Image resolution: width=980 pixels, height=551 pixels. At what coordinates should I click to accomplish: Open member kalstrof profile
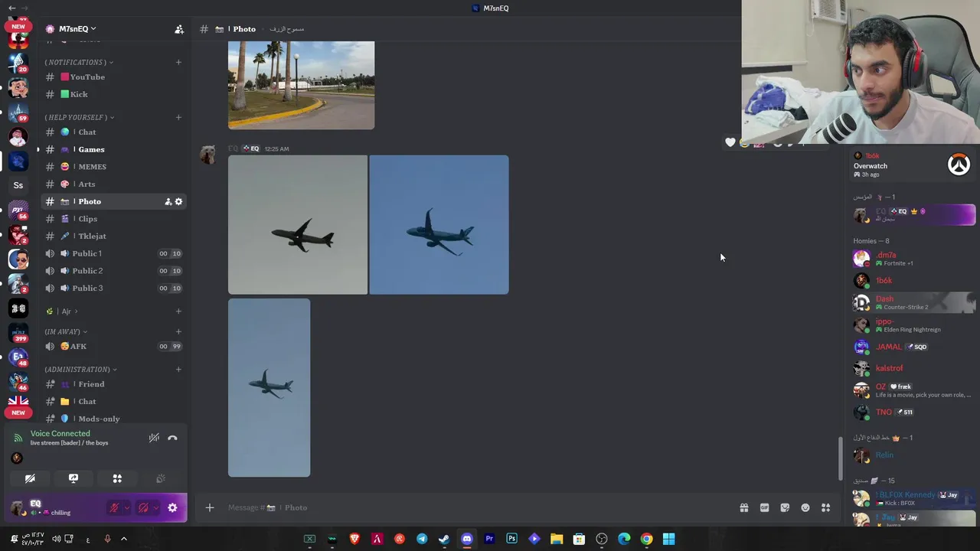point(913,368)
